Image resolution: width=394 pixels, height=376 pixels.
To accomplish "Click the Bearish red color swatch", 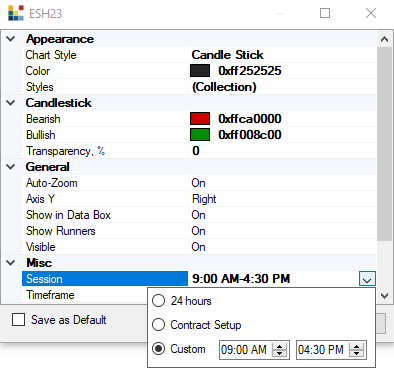I will pyautogui.click(x=200, y=119).
